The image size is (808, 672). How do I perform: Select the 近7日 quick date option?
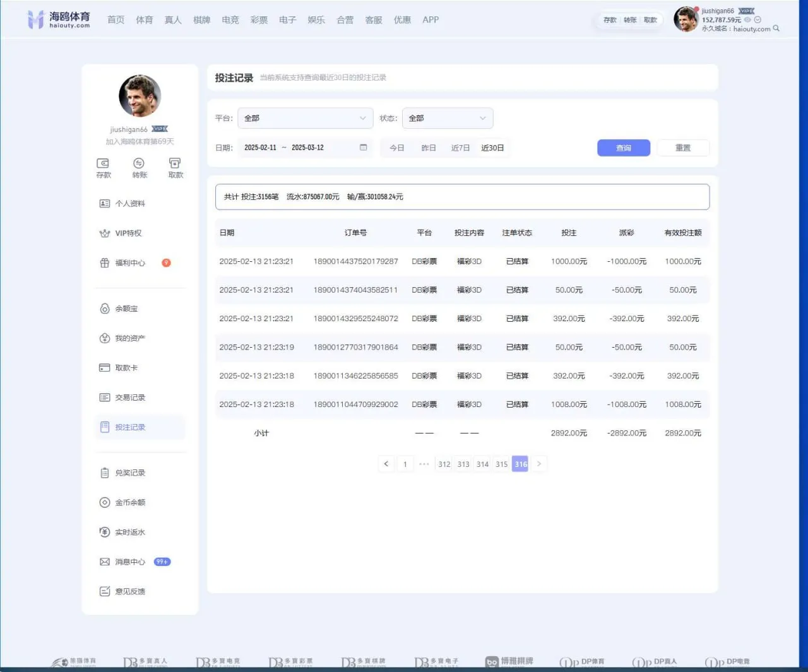coord(460,148)
